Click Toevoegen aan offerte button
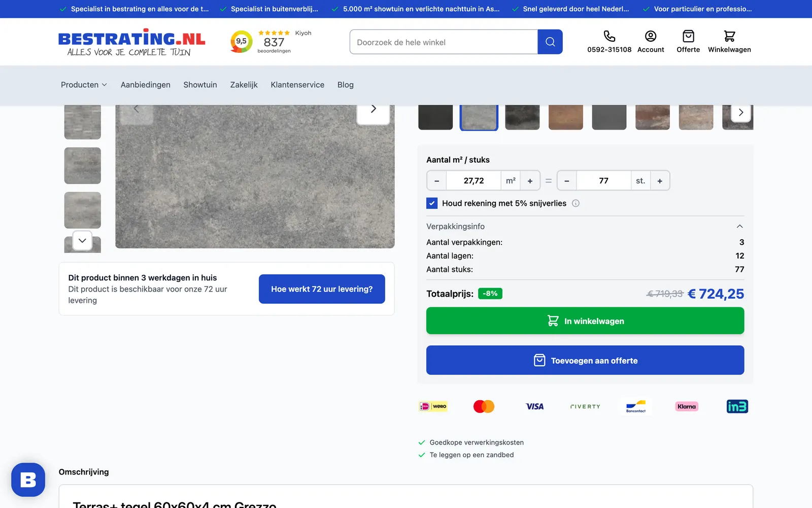812x508 pixels. pos(585,360)
